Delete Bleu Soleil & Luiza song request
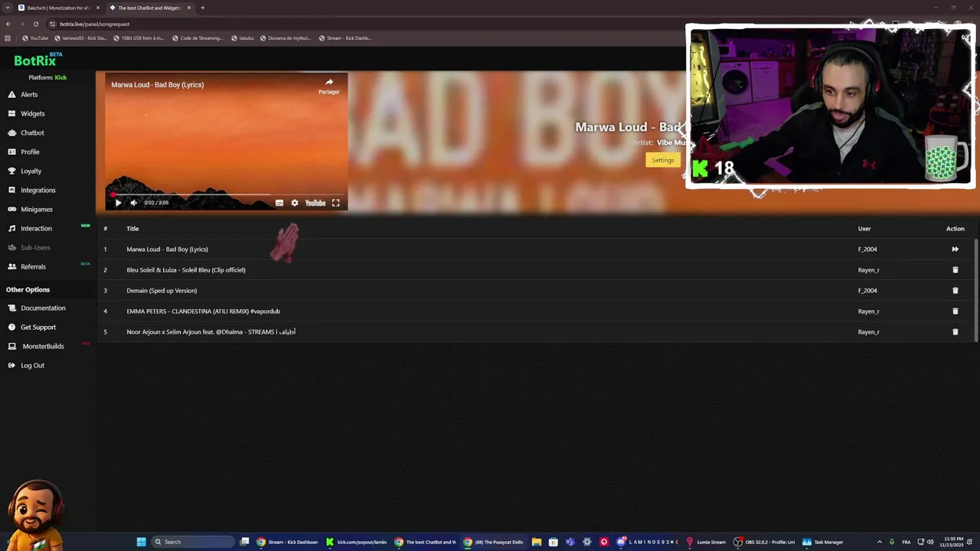 pyautogui.click(x=955, y=269)
